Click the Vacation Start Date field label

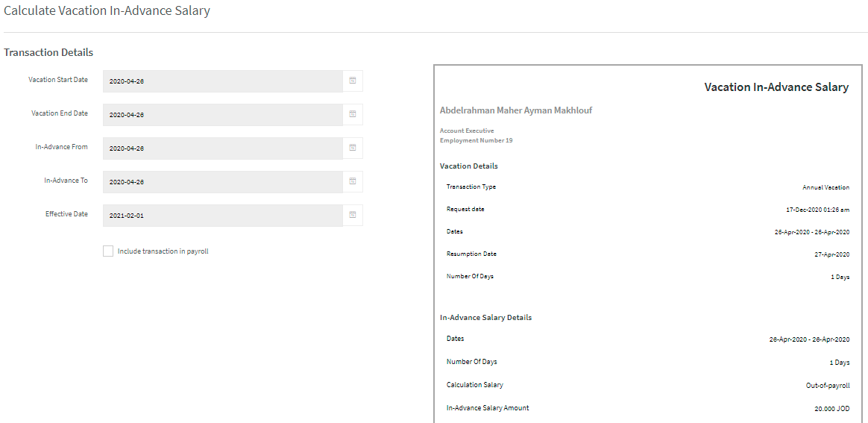click(58, 80)
